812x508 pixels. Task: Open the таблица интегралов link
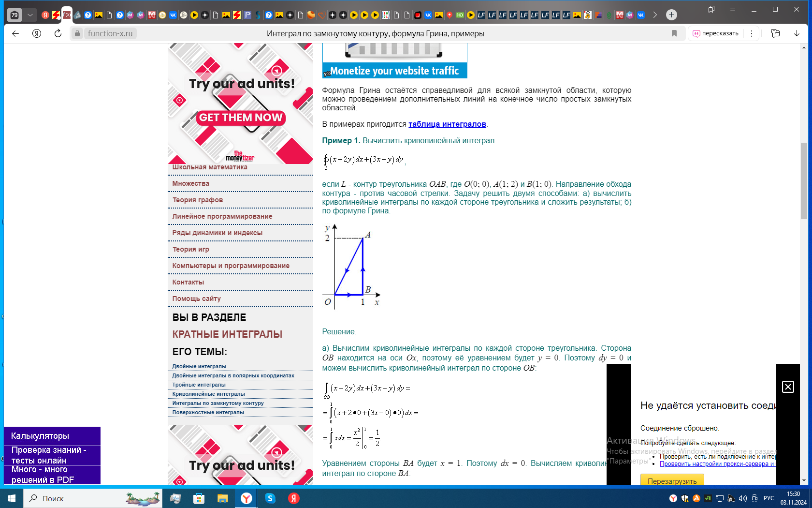[x=447, y=124]
